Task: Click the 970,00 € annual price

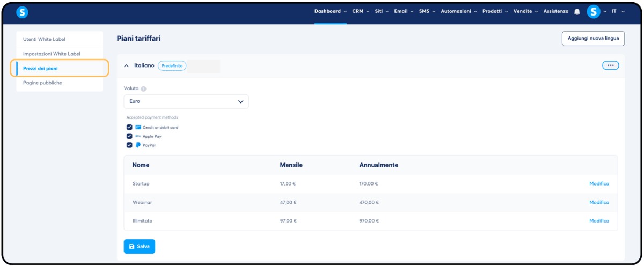Action: coord(369,221)
